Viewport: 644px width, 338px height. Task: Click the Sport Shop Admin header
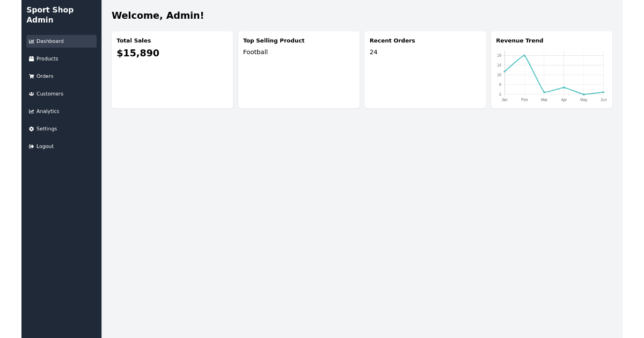tap(50, 15)
